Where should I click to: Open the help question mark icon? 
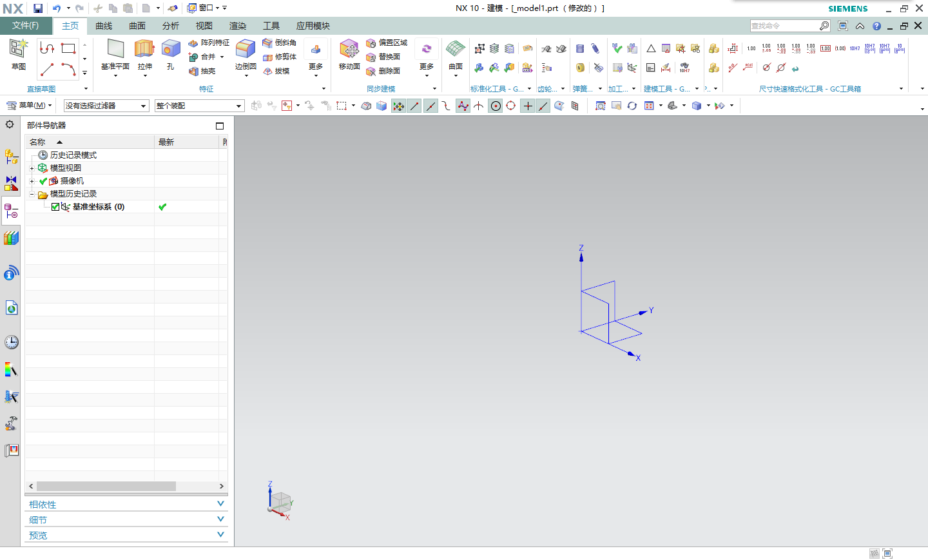[876, 26]
